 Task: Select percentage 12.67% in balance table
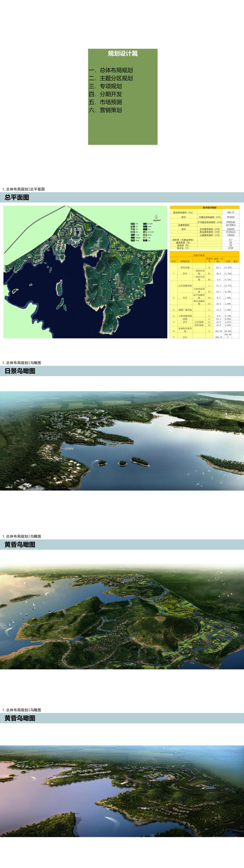228,268
